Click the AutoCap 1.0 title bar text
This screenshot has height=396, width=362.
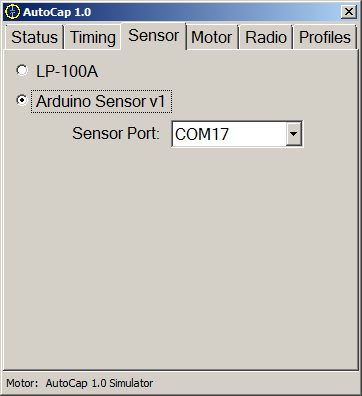pyautogui.click(x=57, y=12)
